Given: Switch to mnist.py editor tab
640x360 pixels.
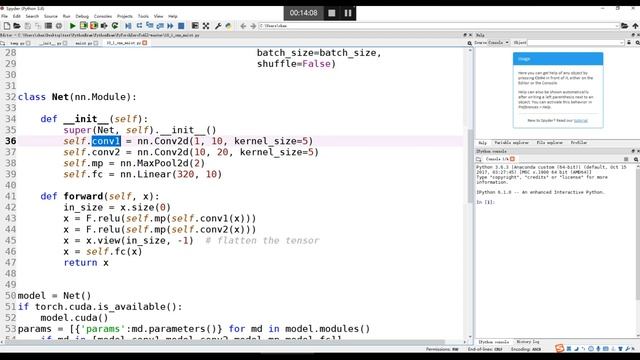Looking at the screenshot, I should pos(84,43).
